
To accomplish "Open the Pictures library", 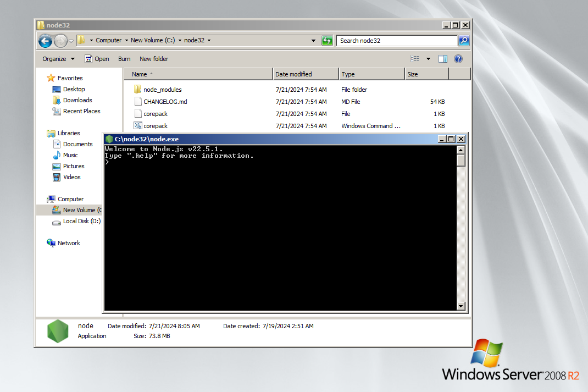I will pos(74,166).
